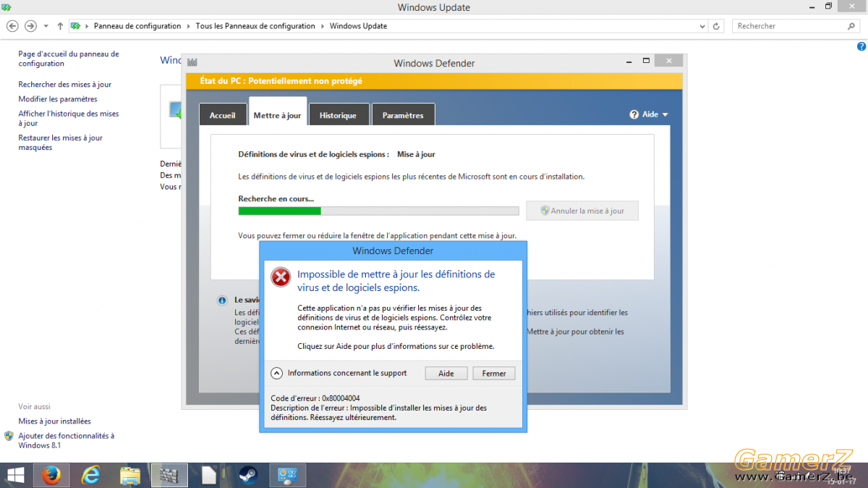Select the Mettre à jour tab
868x488 pixels.
278,113
